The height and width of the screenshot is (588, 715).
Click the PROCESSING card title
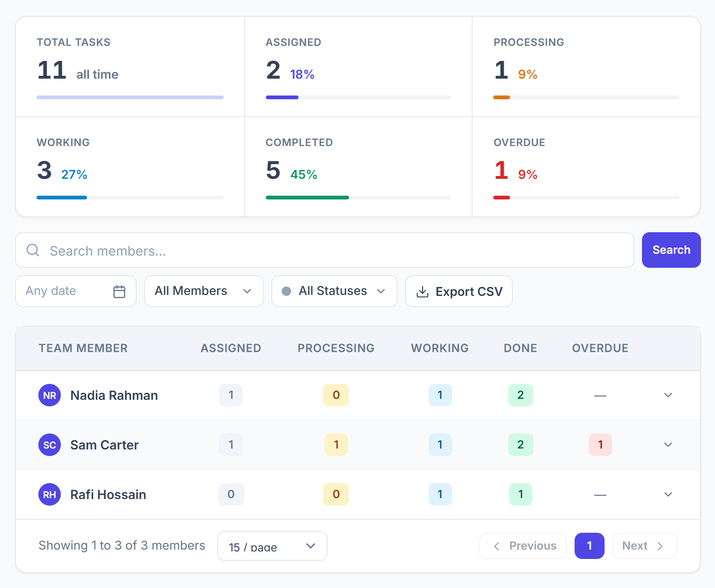[x=529, y=42]
